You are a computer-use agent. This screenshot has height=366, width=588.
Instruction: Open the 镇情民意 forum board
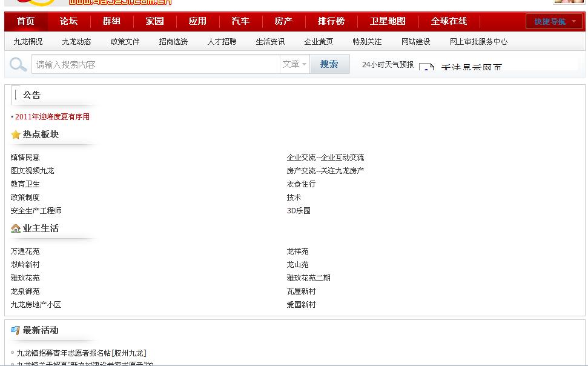click(25, 158)
